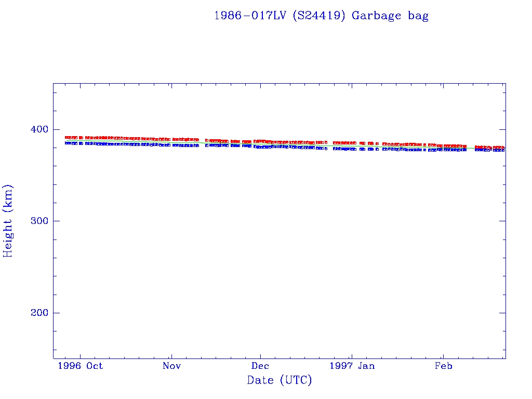
Task: Click the "Date (UTC)" x-axis label
Action: pyautogui.click(x=280, y=380)
